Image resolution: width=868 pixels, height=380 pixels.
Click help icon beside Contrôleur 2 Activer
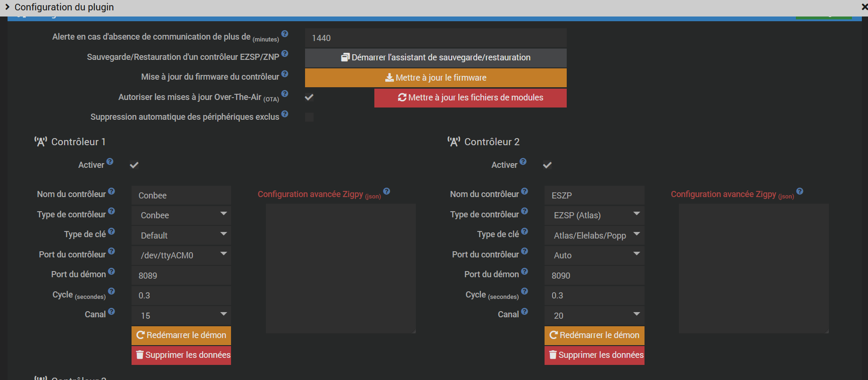click(523, 162)
